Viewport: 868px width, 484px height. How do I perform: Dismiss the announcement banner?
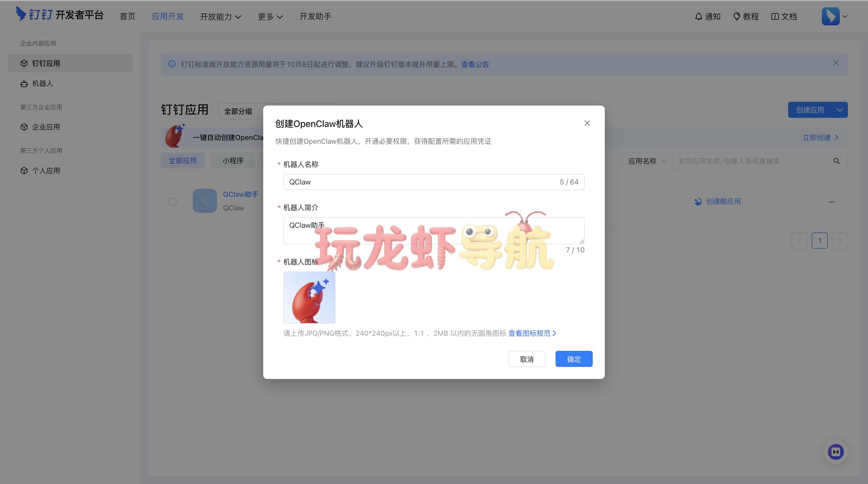pos(836,63)
